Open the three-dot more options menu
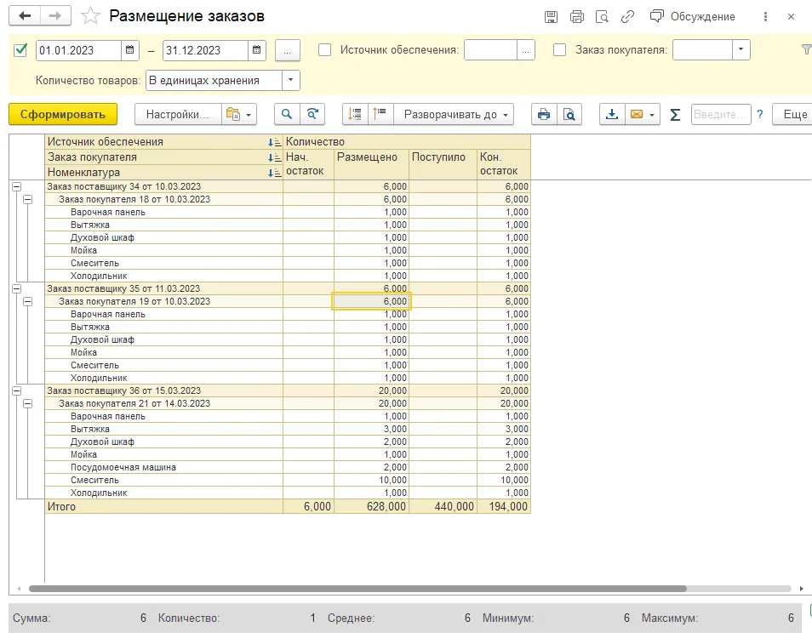This screenshot has height=644, width=812. click(765, 16)
